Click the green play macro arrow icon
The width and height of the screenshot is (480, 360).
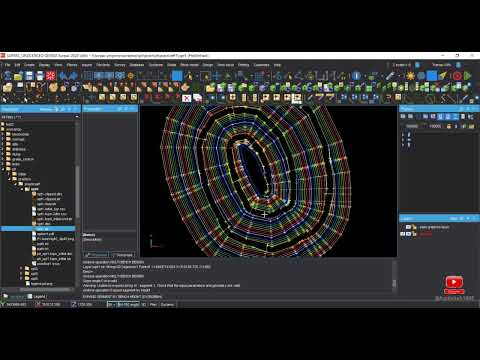[468, 76]
